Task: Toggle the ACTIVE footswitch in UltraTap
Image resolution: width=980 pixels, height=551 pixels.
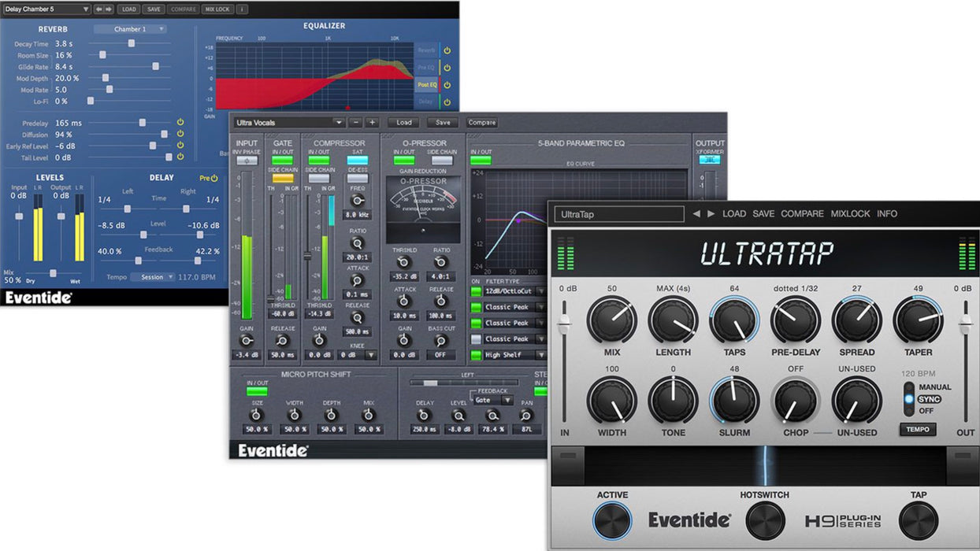Action: [x=612, y=520]
